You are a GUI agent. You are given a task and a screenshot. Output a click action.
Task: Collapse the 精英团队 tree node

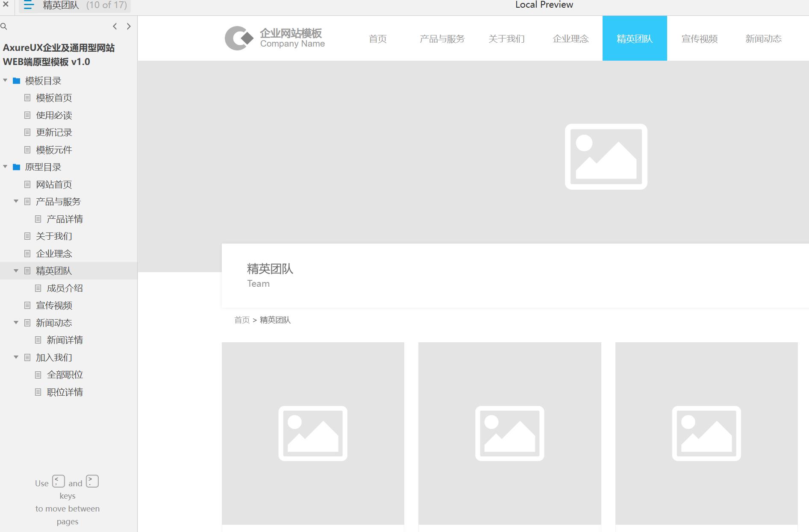point(16,270)
